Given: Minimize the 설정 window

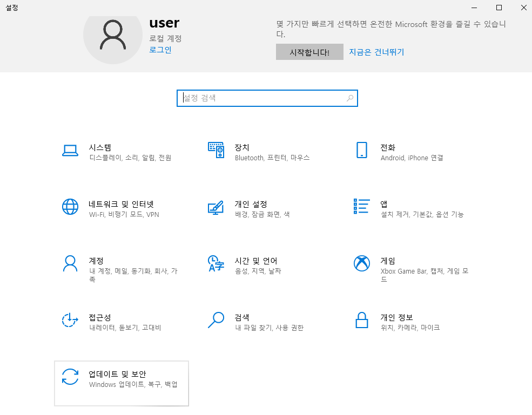Looking at the screenshot, I should 474,8.
